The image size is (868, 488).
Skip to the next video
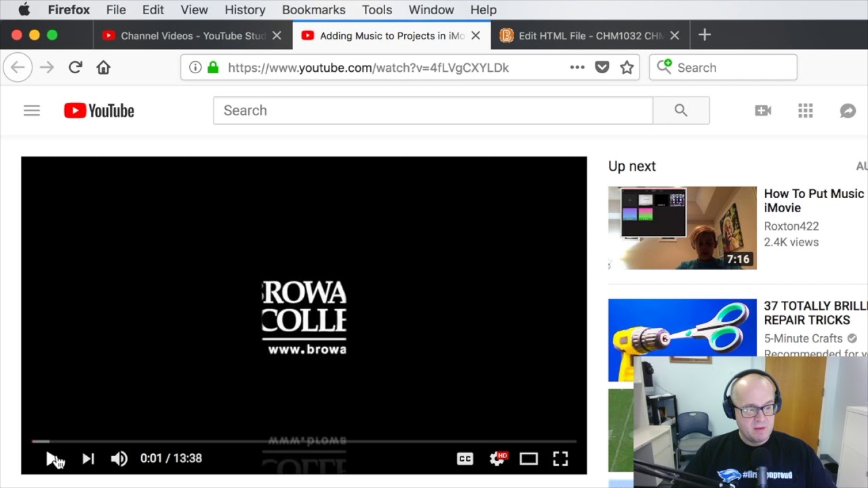point(87,459)
